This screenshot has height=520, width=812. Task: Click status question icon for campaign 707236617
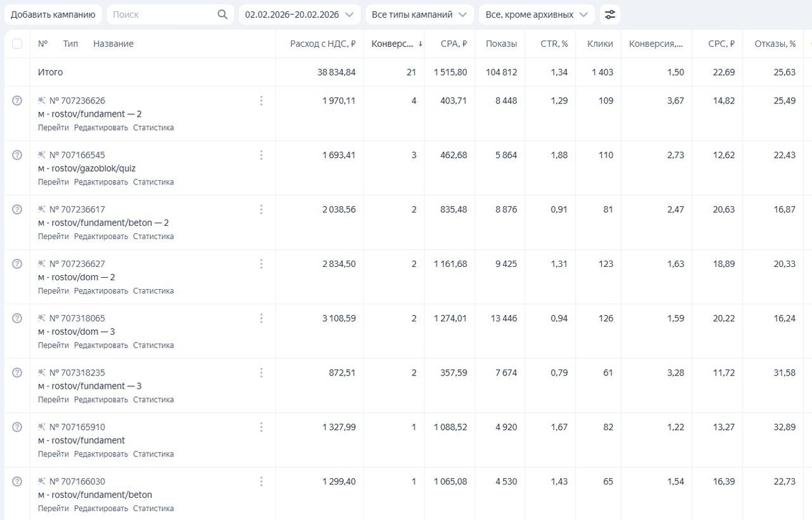(x=17, y=209)
